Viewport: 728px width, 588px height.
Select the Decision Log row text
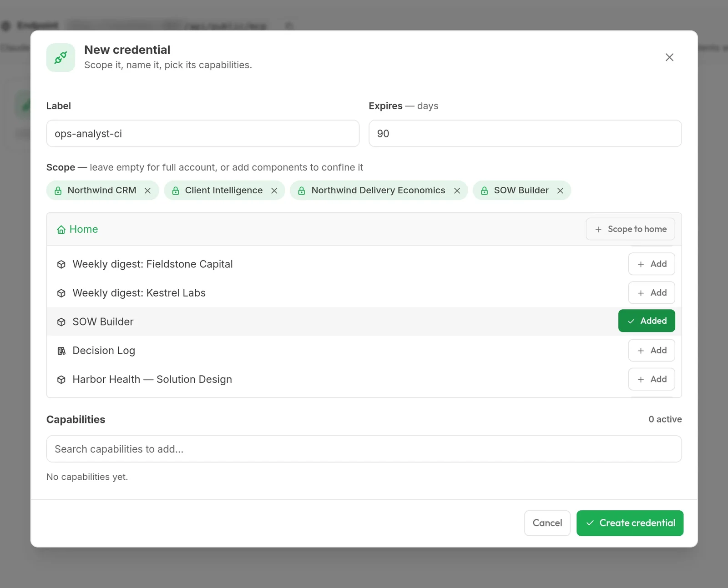click(x=104, y=351)
